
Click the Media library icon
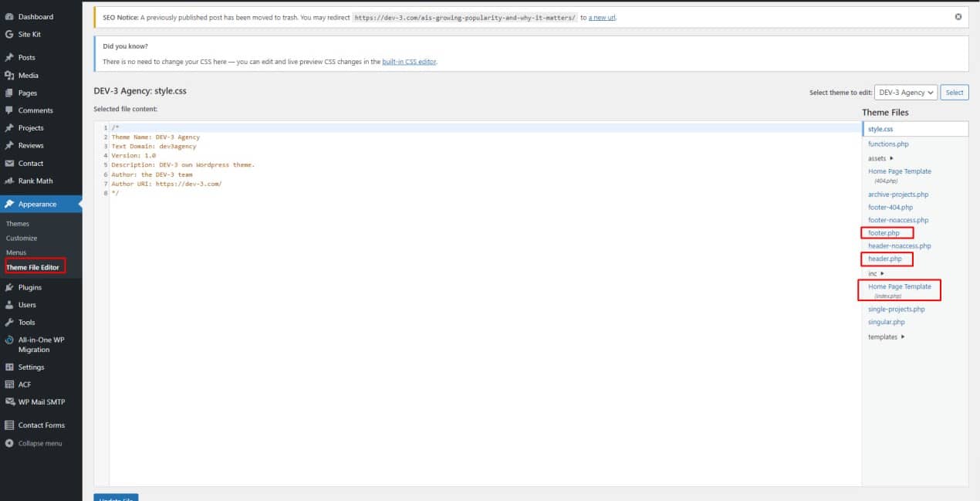click(9, 75)
